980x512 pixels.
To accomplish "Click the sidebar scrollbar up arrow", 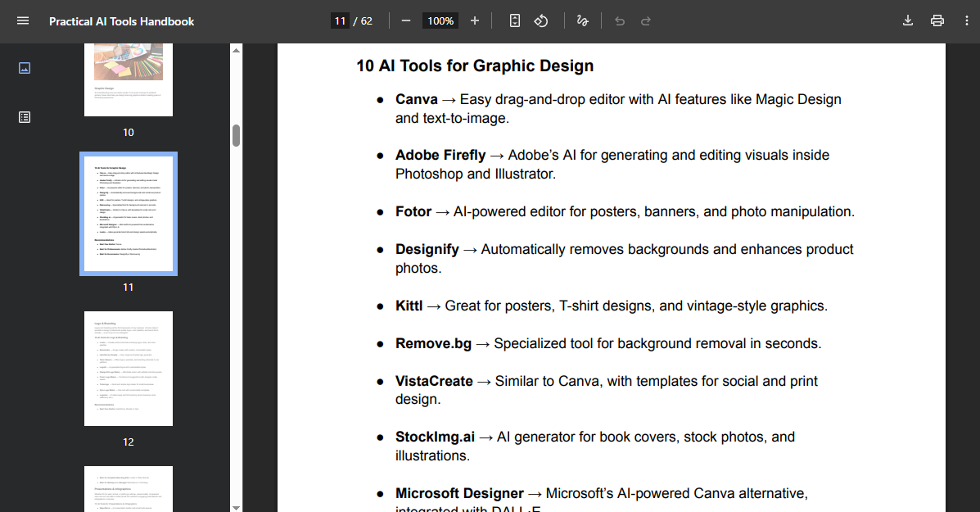I will coord(237,50).
